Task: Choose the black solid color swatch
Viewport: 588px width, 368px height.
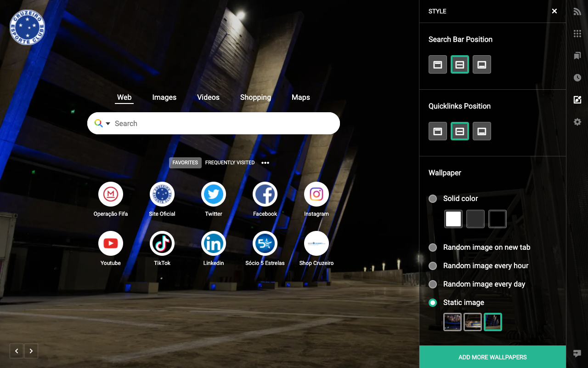Action: [498, 219]
